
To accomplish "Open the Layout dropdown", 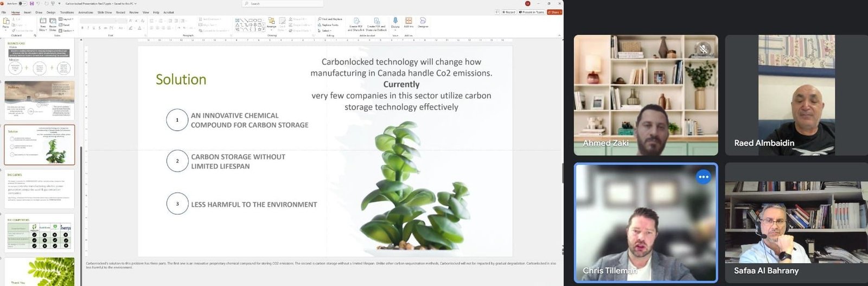I will [66, 19].
